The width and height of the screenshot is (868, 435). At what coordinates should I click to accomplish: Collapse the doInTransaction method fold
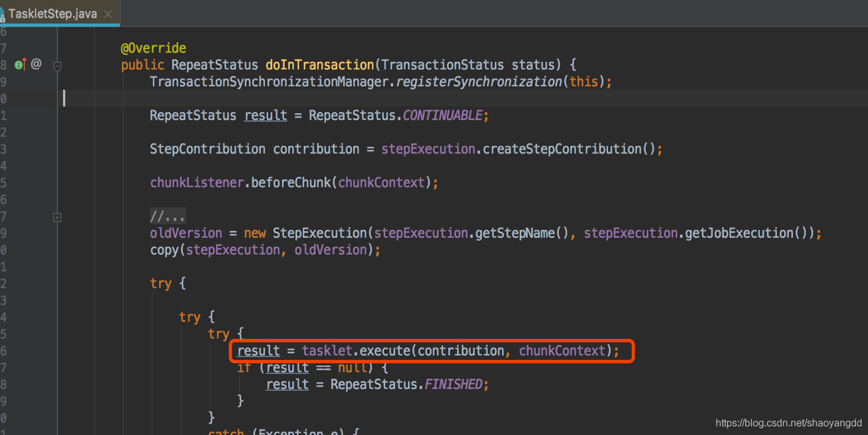(57, 65)
